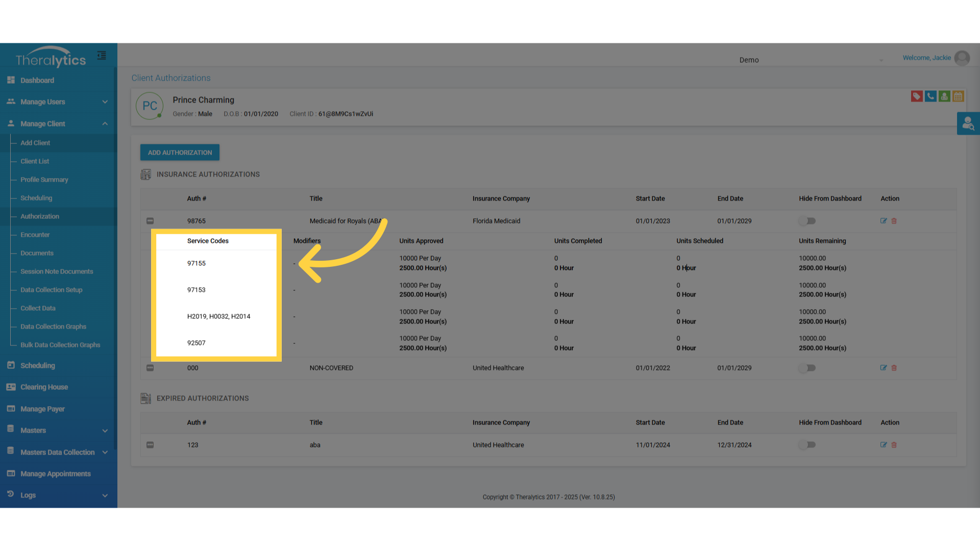Collapse the sidebar using the menu toggle icon
Viewport: 980px width, 551px height.
tap(102, 56)
